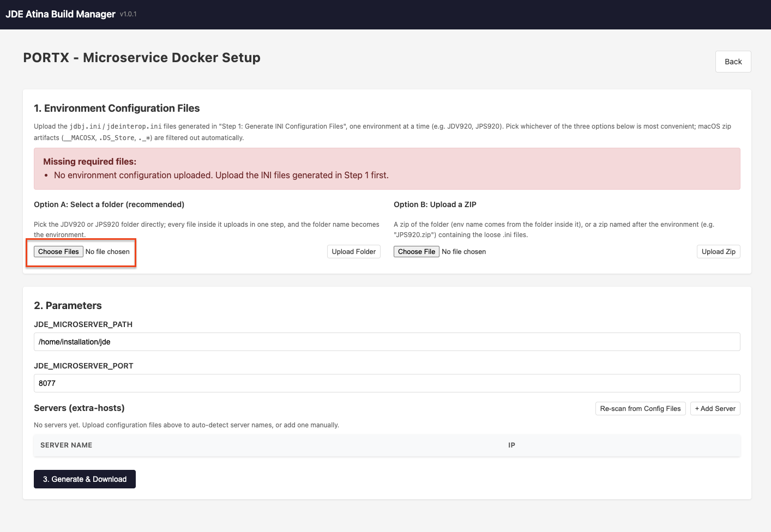Click the Upload Zip button
The image size is (771, 532).
tap(718, 251)
